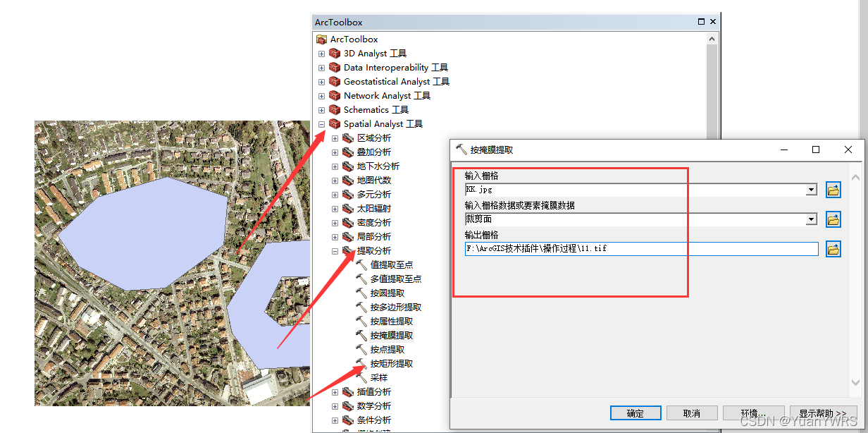Click the 多元分析 toolset icon

click(348, 195)
